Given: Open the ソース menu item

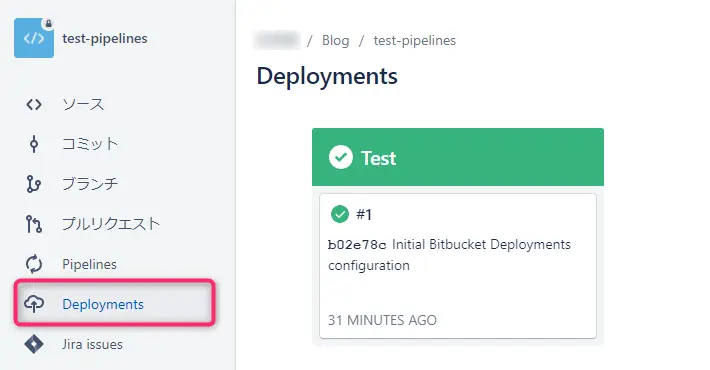Looking at the screenshot, I should [x=83, y=105].
